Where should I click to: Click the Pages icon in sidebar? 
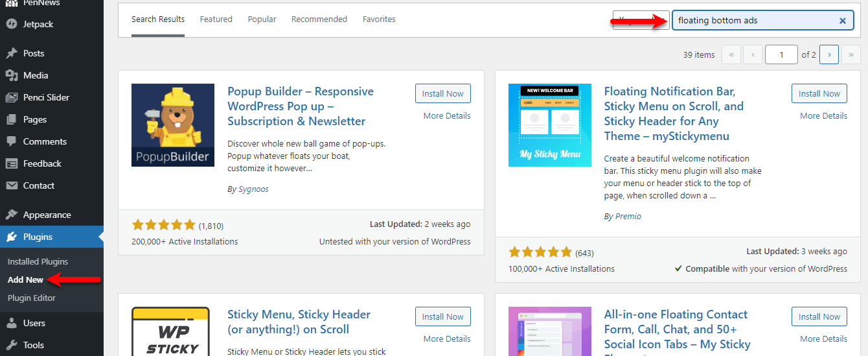click(12, 119)
